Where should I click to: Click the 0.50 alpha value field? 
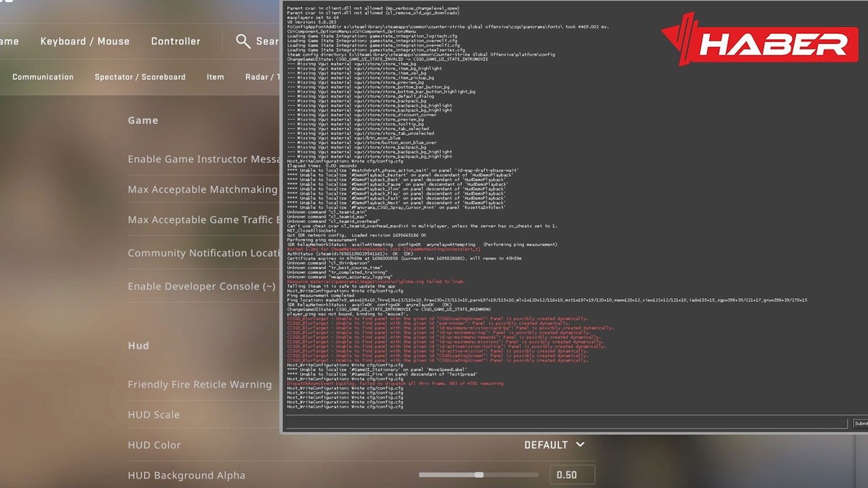tap(572, 475)
